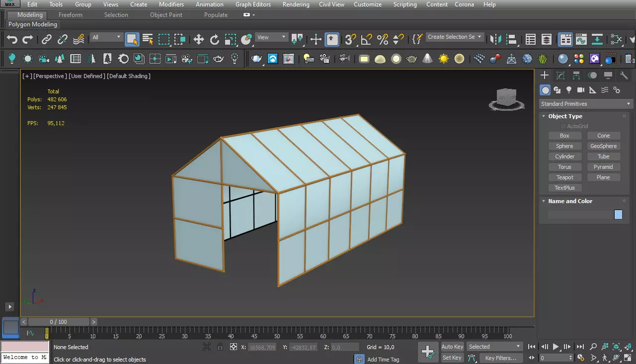Select the Systems category icon
Screen dimensions: 636x364
pos(617,90)
